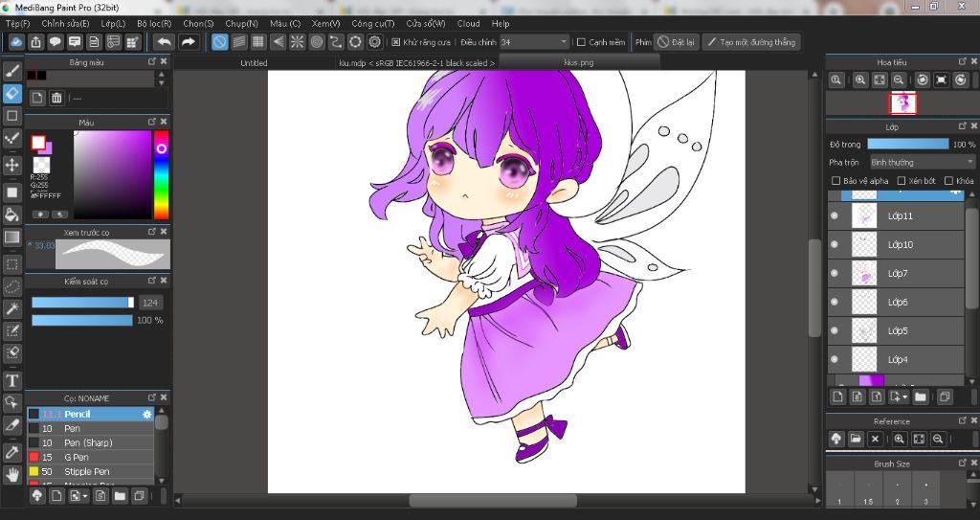Select the Gradient tool

pos(11,237)
